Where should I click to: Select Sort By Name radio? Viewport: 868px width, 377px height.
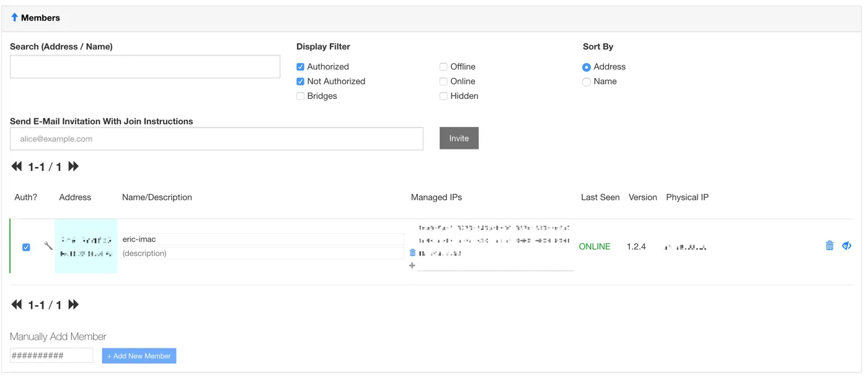587,82
